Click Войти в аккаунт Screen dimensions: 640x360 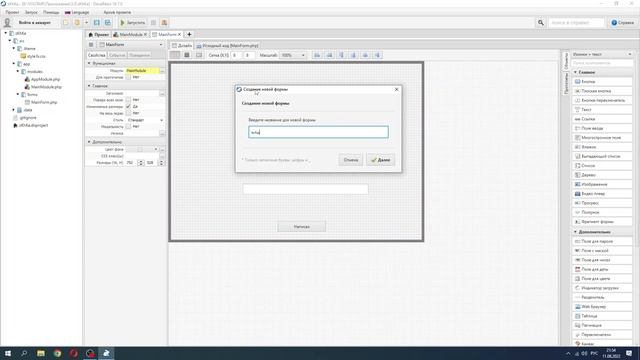coord(35,22)
